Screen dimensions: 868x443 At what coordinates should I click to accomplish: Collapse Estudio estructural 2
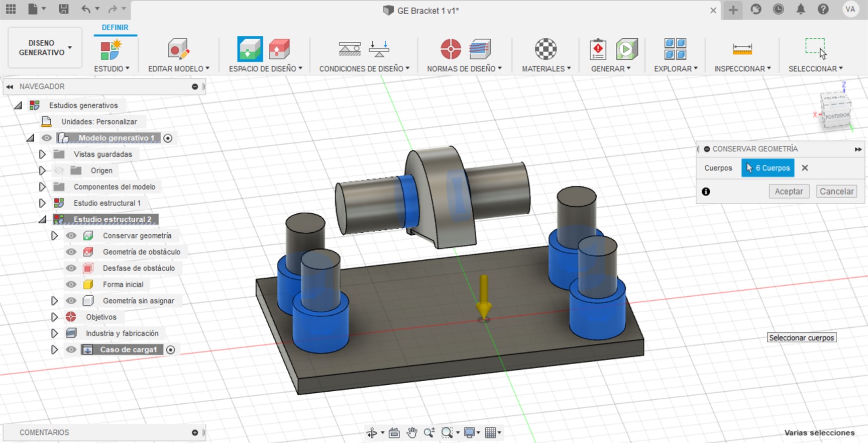tap(43, 219)
